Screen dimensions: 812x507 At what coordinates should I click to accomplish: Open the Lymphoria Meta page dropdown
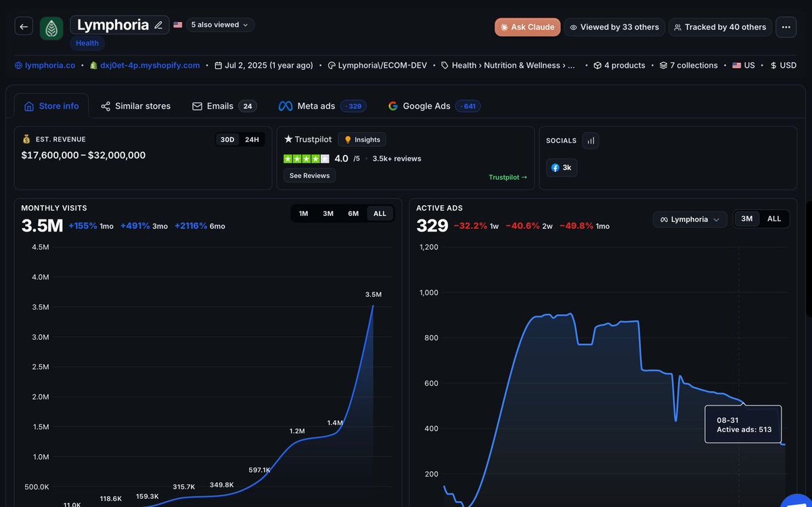click(x=690, y=219)
